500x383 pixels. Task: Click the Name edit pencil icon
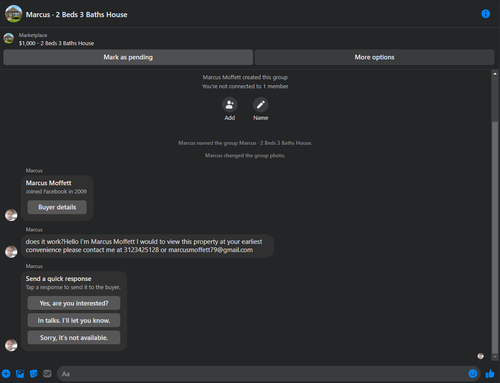[261, 105]
